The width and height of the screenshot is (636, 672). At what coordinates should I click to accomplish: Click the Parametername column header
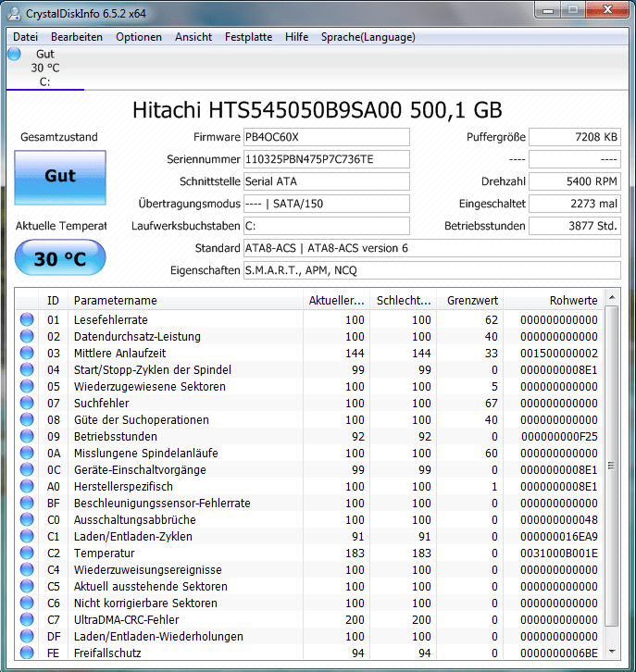185,301
